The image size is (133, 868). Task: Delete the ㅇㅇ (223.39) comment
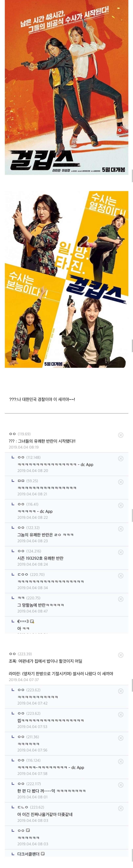point(121,655)
